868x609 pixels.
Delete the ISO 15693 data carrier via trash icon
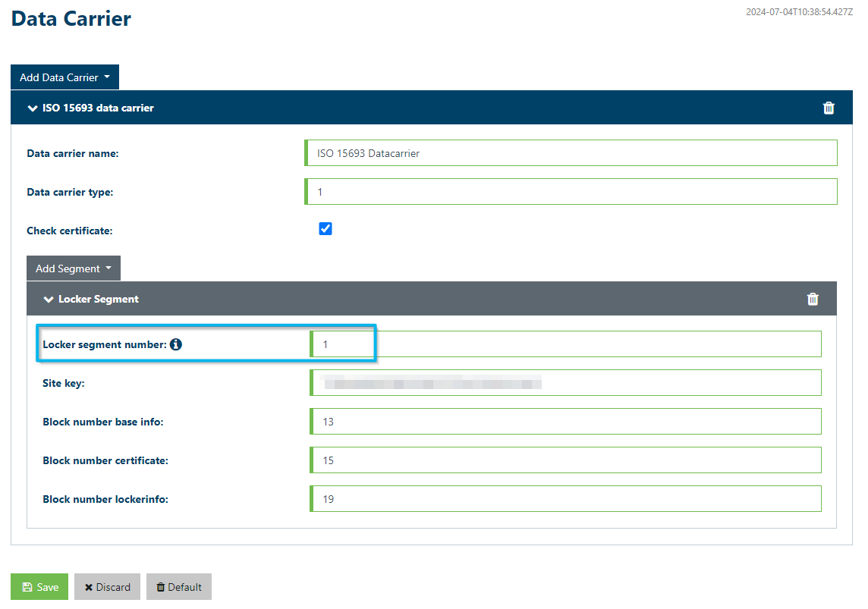pos(829,108)
